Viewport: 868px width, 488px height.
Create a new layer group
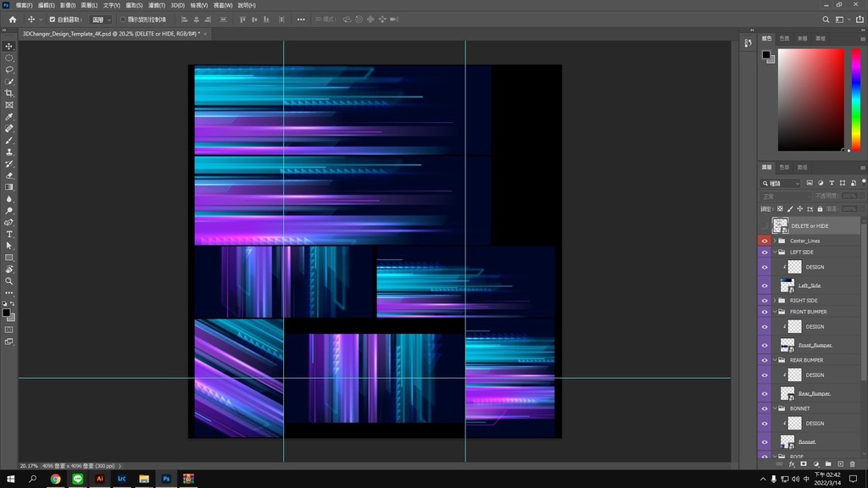point(828,464)
